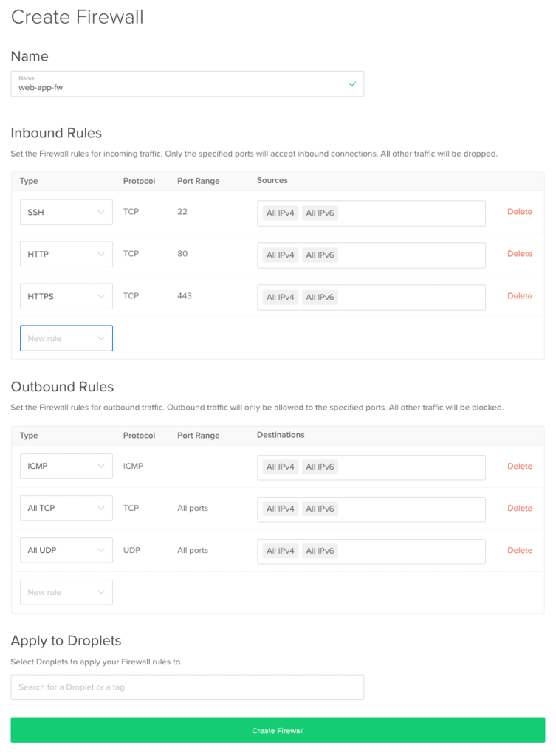Delete the HTTP inbound rule
Image resolution: width=556 pixels, height=756 pixels.
pos(519,254)
